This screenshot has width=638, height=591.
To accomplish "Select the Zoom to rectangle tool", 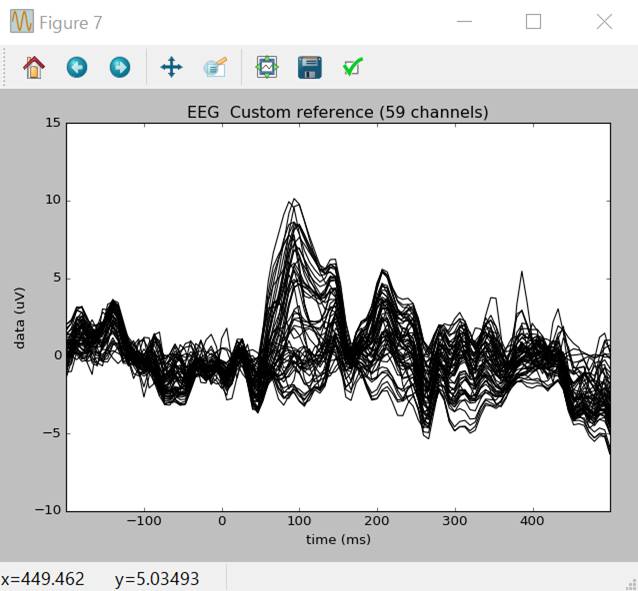I will 215,67.
